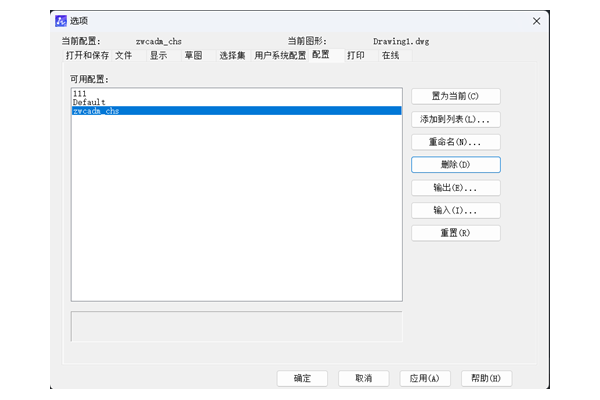Apply changes with 应用(A)
This screenshot has width=600, height=400.
pos(425,378)
